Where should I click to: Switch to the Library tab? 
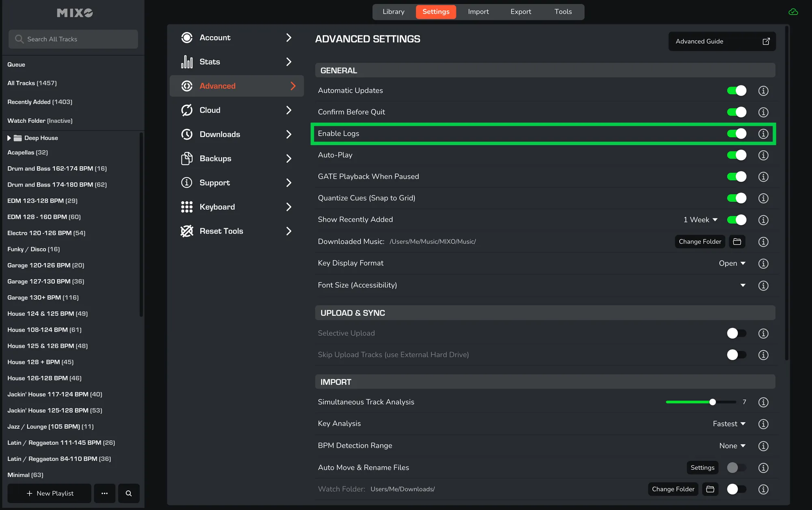pos(393,12)
